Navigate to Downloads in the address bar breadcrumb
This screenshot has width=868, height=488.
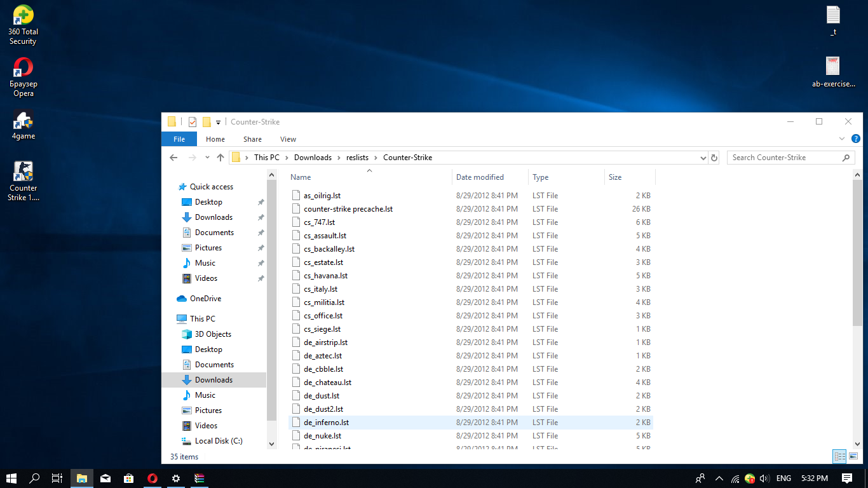pyautogui.click(x=313, y=158)
